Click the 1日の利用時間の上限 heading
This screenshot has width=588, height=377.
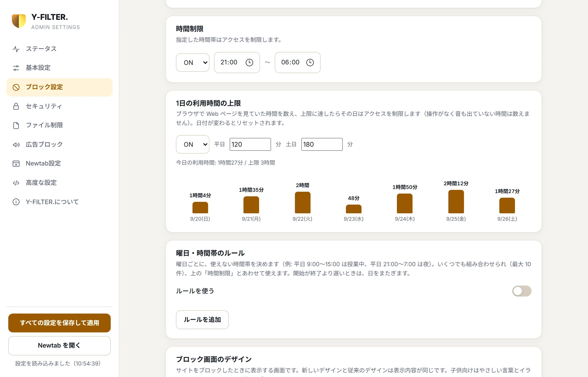[x=208, y=103]
